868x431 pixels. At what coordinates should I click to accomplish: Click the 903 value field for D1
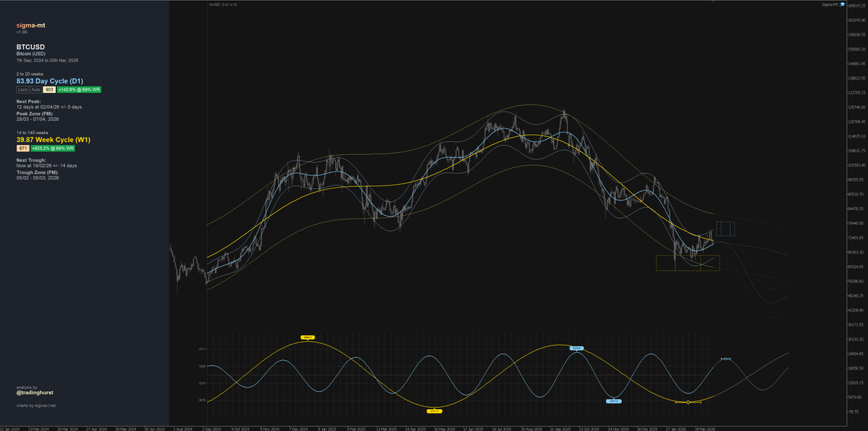point(49,89)
